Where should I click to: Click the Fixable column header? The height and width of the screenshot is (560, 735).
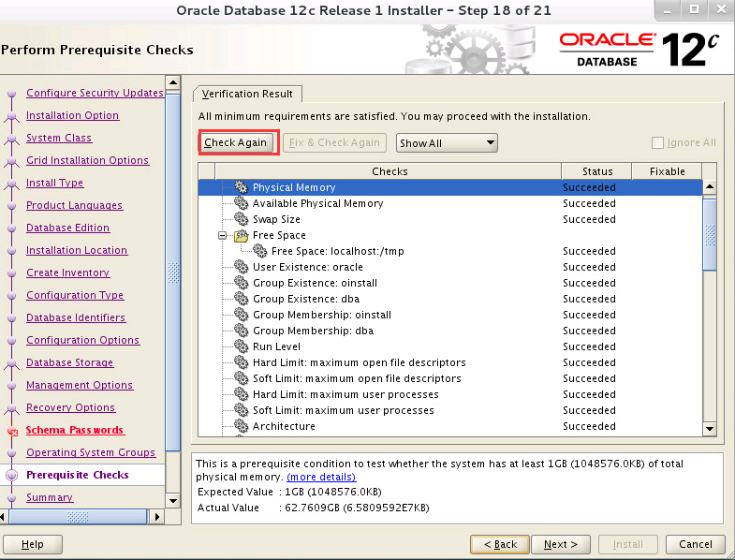[x=667, y=171]
